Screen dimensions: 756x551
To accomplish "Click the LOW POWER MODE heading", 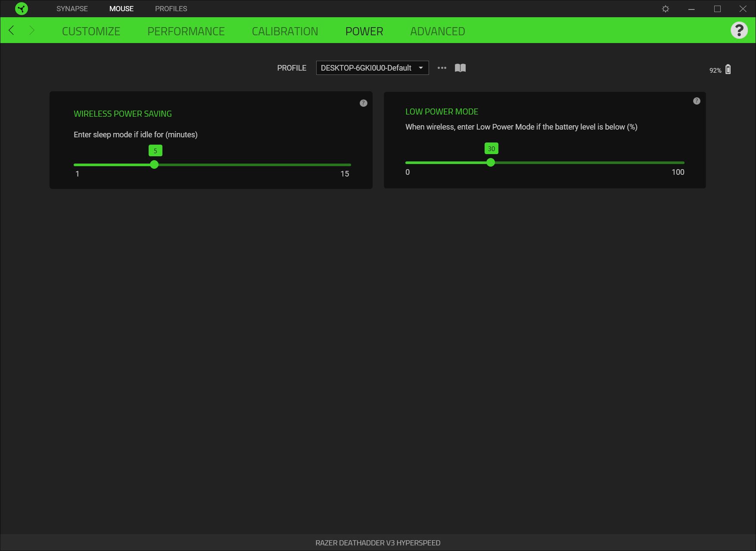I will coord(442,111).
